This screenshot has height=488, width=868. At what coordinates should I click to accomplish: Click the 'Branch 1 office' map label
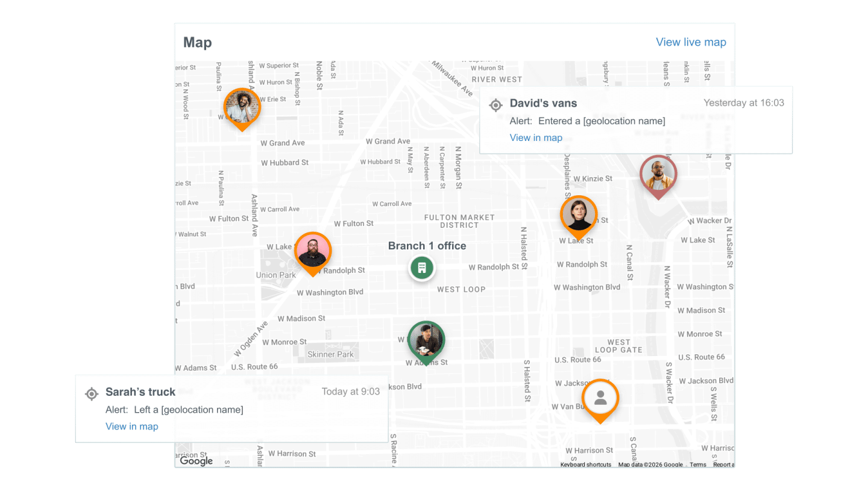point(427,246)
